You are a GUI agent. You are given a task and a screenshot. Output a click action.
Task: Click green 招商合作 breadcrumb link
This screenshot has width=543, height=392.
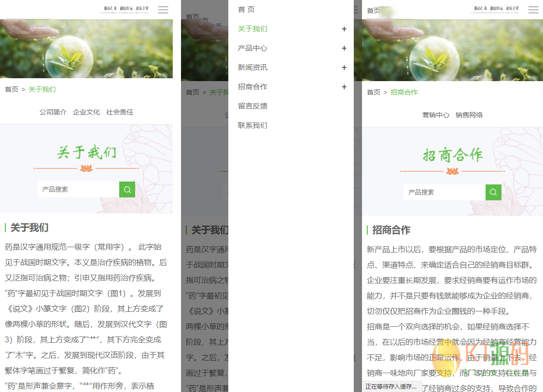pyautogui.click(x=404, y=92)
